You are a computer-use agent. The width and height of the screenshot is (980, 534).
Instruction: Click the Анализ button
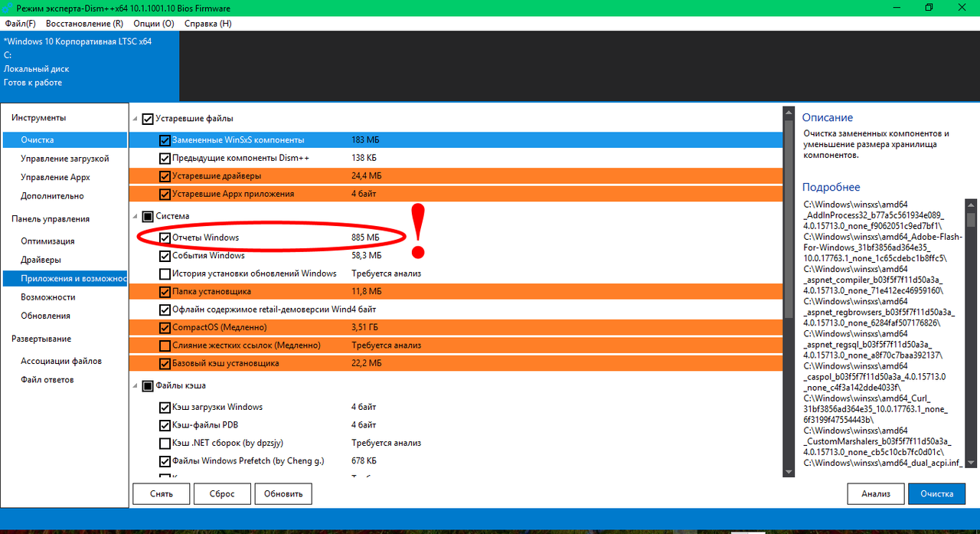click(x=876, y=493)
